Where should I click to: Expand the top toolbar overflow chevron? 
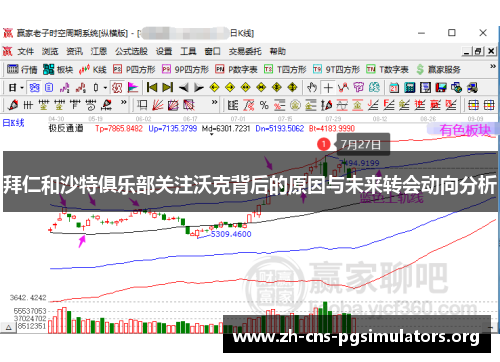(x=493, y=67)
